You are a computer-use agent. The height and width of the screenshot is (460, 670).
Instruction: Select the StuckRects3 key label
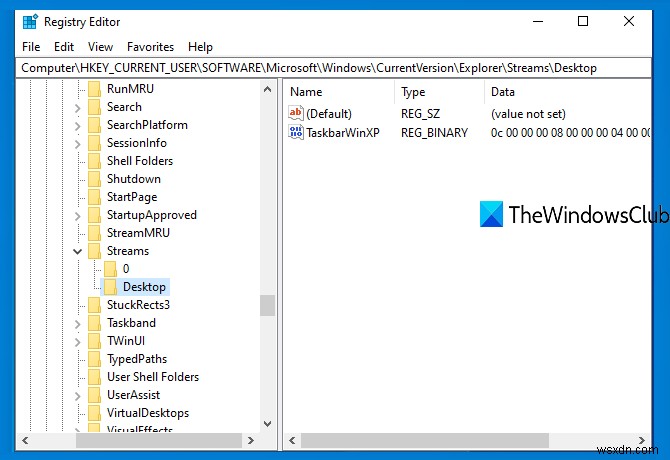coord(138,305)
